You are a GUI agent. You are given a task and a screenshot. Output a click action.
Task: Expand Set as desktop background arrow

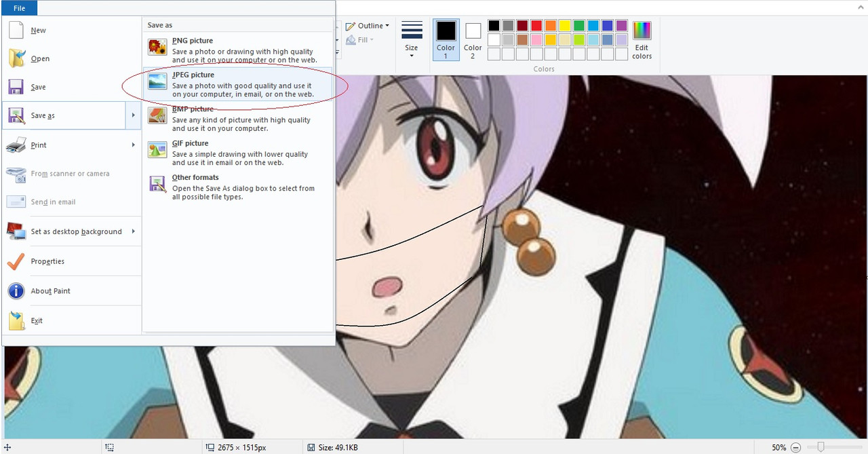pyautogui.click(x=134, y=231)
